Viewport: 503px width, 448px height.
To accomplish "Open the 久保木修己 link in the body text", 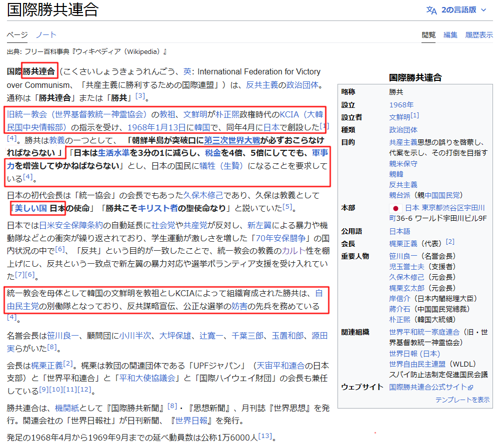I will click(x=203, y=195).
